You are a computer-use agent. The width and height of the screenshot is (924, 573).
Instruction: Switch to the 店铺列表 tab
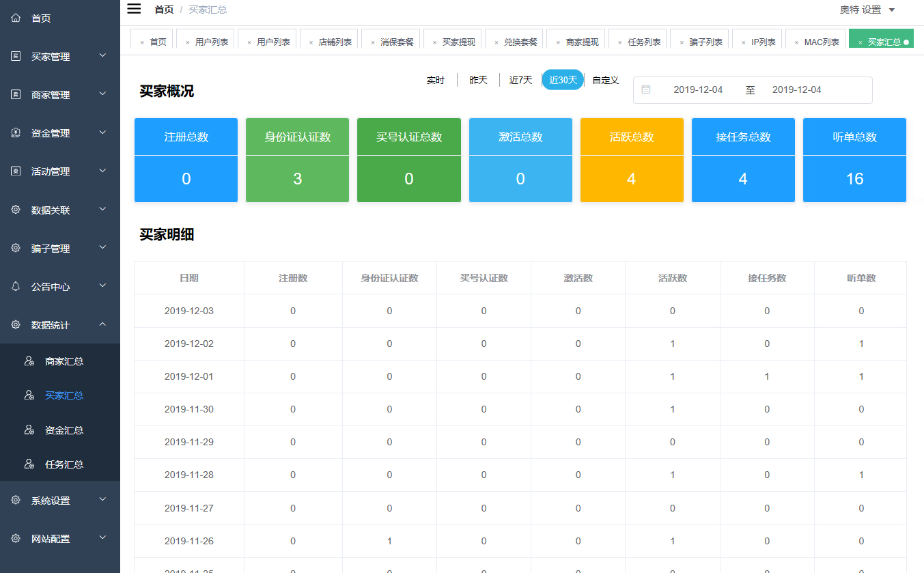335,42
